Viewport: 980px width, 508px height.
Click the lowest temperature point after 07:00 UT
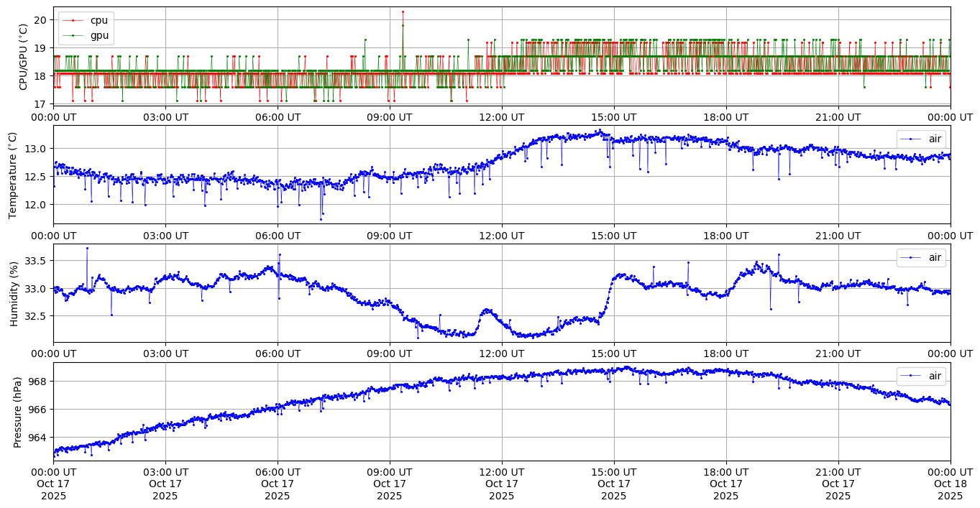coord(321,219)
